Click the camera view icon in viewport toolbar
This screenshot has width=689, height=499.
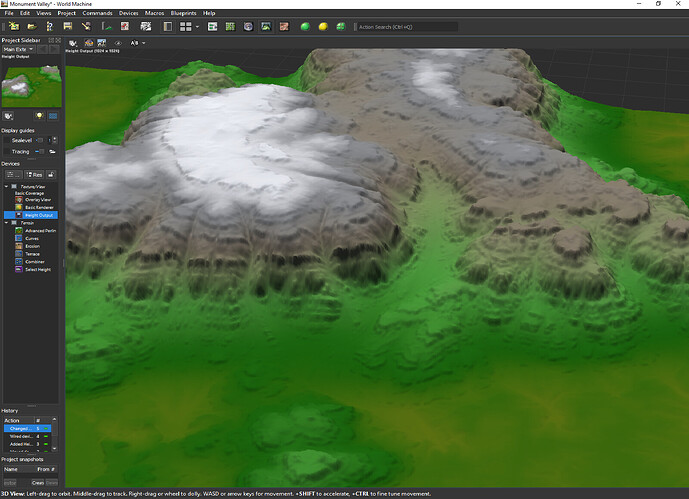pyautogui.click(x=73, y=43)
